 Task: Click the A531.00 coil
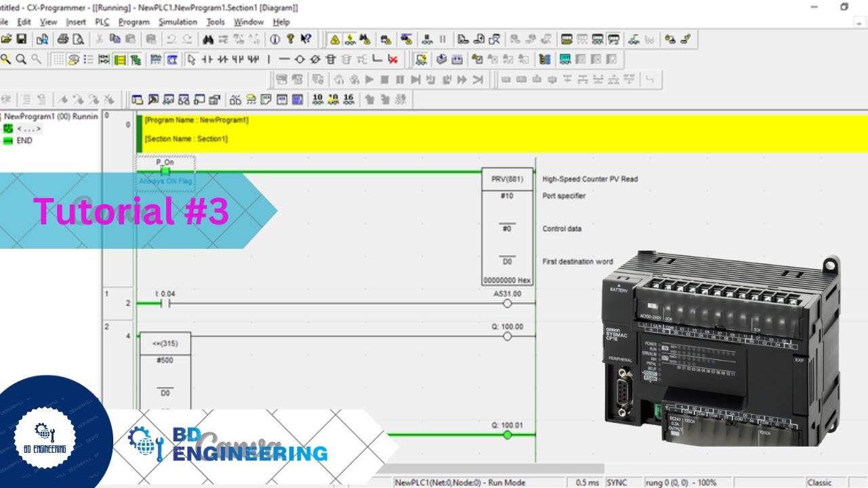click(507, 303)
